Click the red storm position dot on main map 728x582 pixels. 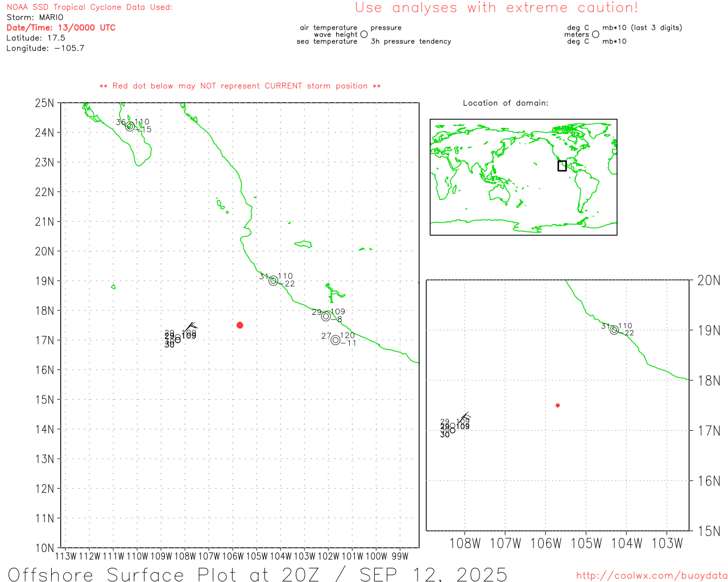(240, 325)
